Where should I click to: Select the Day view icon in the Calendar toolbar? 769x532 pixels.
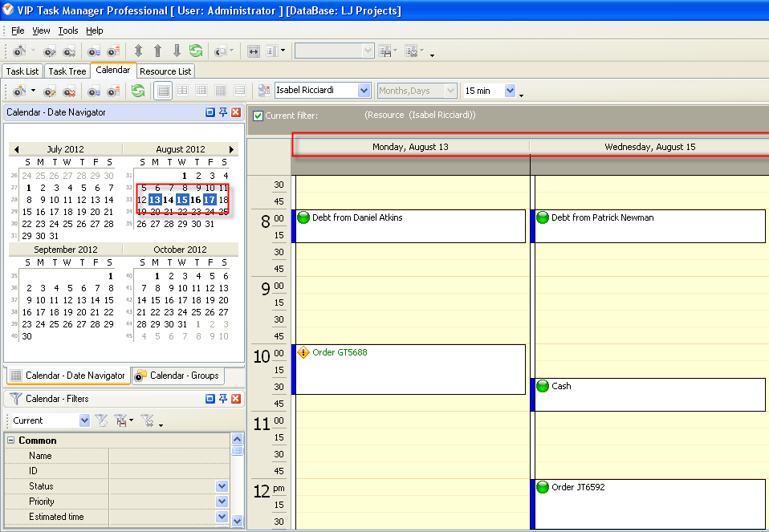tap(163, 91)
